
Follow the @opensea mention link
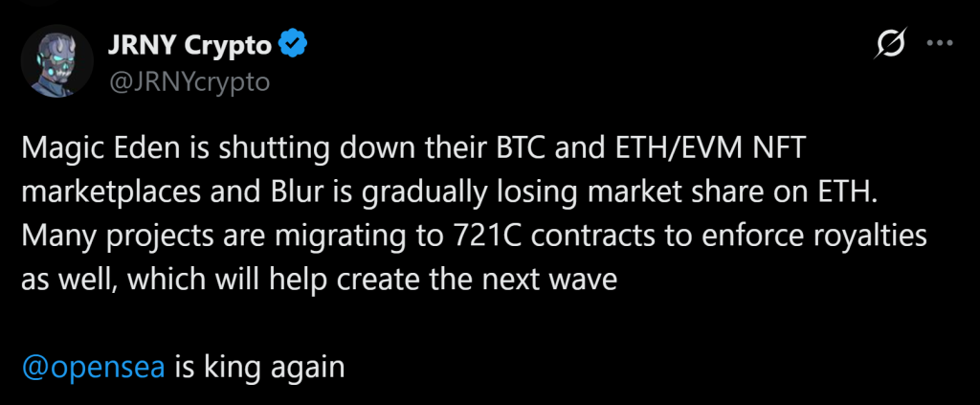coord(93,367)
